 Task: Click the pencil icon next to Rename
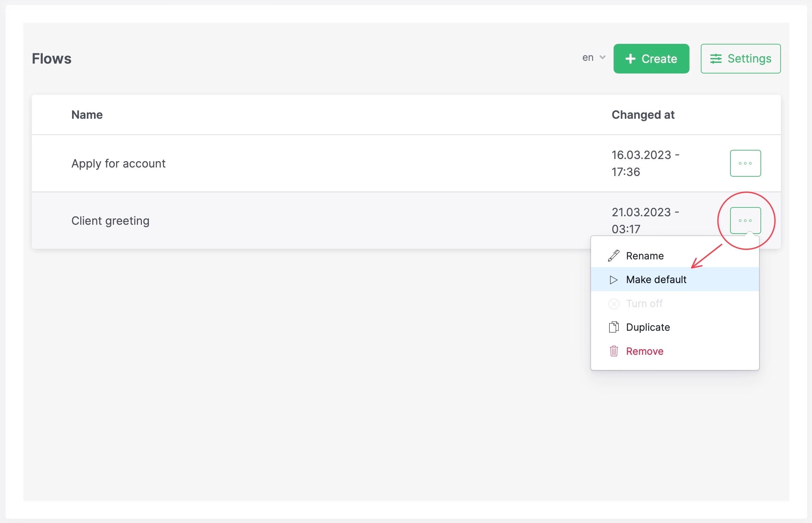coord(614,255)
